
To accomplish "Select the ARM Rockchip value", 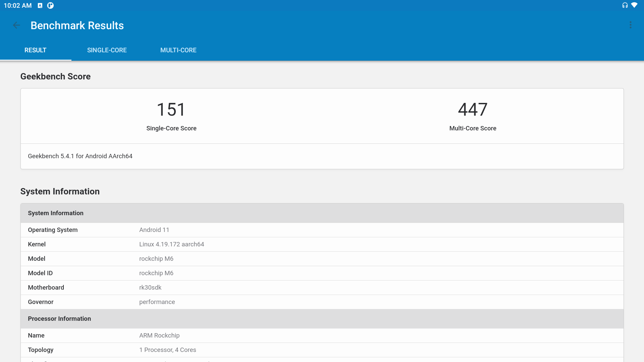I will [x=159, y=336].
